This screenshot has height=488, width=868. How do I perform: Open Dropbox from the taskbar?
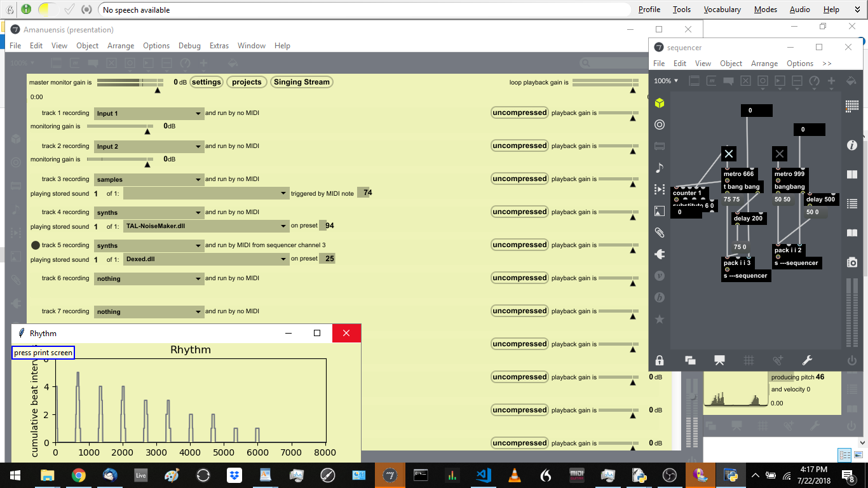click(234, 475)
